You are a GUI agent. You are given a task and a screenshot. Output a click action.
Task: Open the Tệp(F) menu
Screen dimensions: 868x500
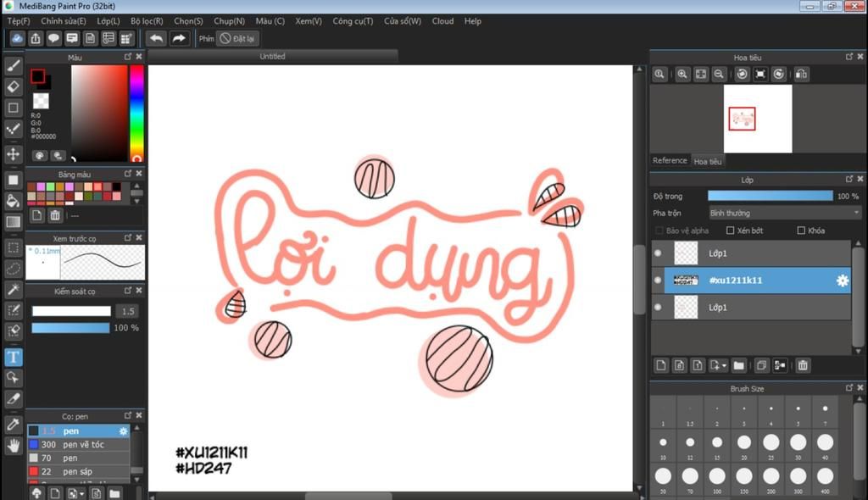(19, 21)
